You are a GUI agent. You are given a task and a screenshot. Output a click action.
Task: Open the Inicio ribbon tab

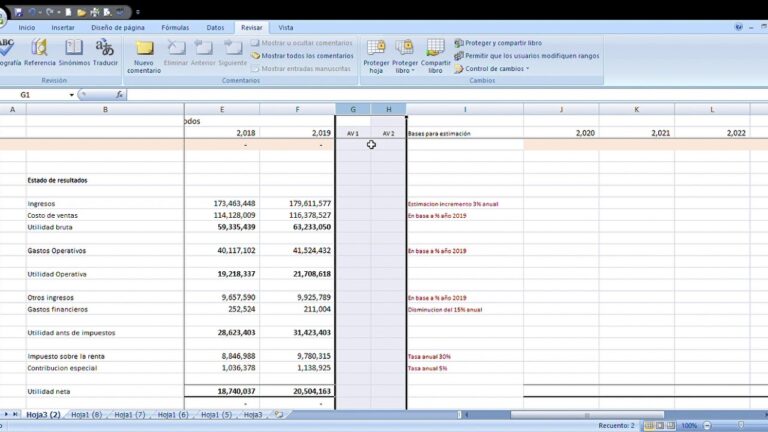click(27, 27)
